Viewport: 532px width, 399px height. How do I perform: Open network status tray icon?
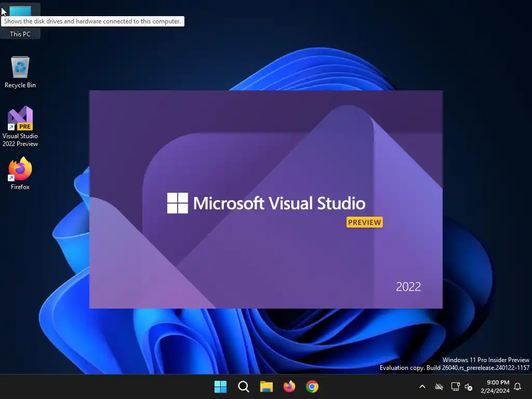455,387
